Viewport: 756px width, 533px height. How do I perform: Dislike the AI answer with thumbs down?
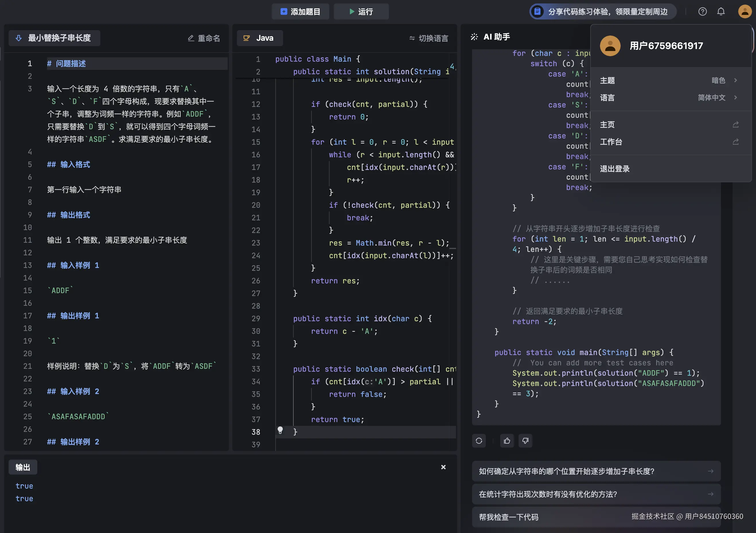click(x=525, y=440)
